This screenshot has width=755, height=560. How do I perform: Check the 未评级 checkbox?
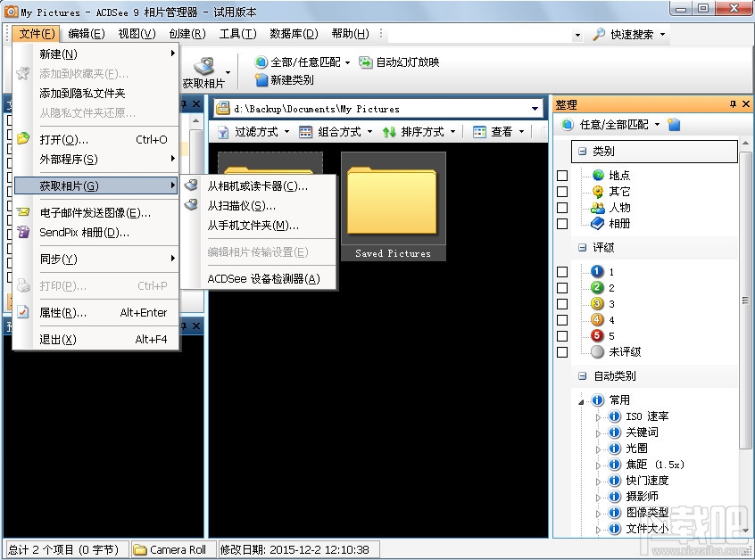[563, 350]
